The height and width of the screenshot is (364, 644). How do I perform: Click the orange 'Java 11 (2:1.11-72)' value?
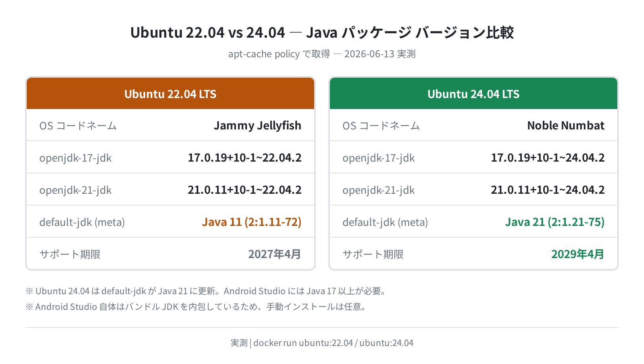click(252, 222)
